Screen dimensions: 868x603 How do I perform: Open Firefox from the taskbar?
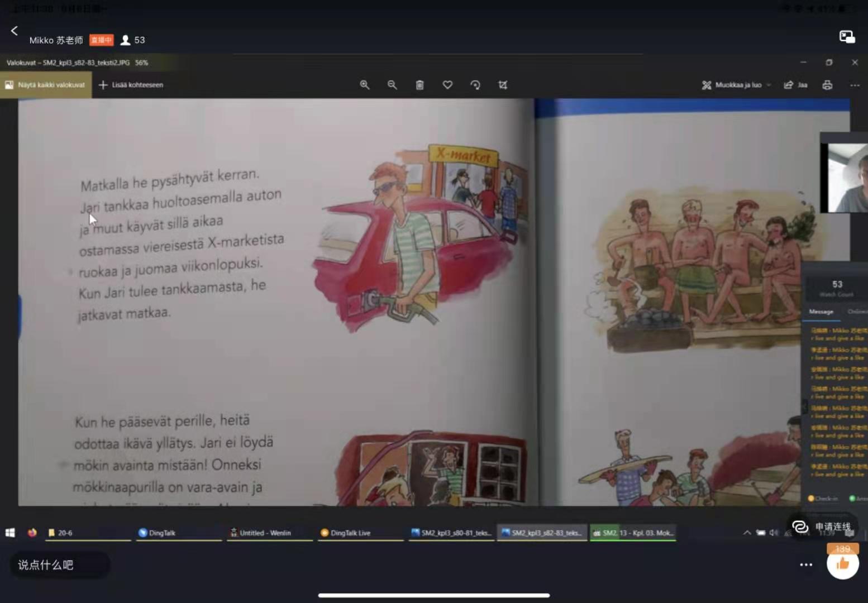[32, 533]
